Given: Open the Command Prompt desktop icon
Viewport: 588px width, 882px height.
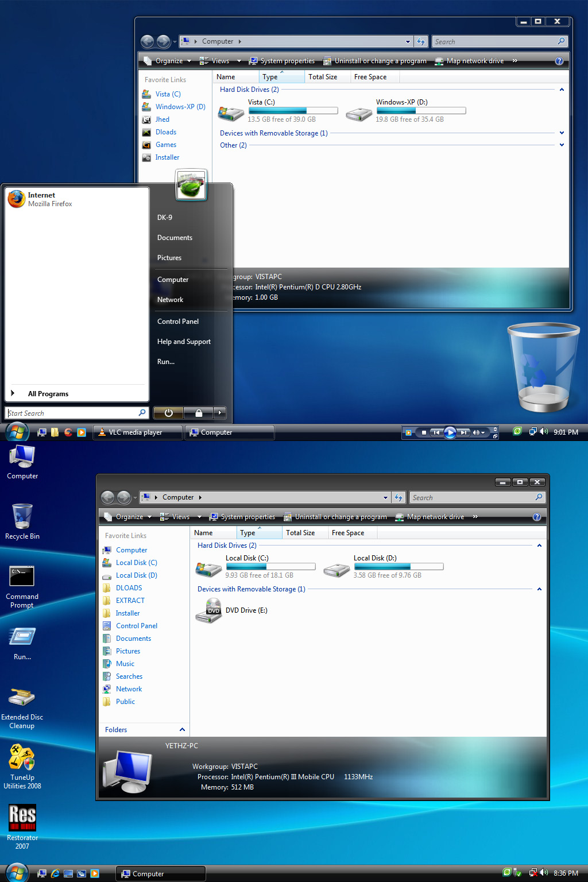Looking at the screenshot, I should 22,577.
